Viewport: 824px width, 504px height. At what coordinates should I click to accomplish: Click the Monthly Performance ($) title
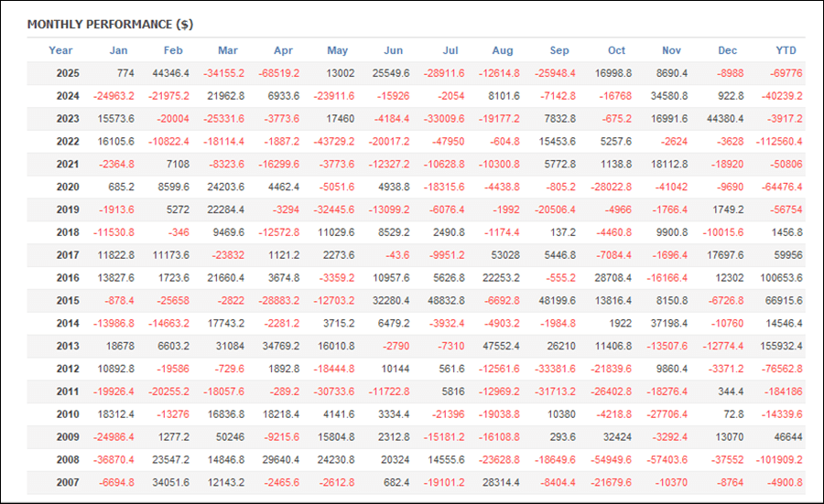(x=110, y=24)
